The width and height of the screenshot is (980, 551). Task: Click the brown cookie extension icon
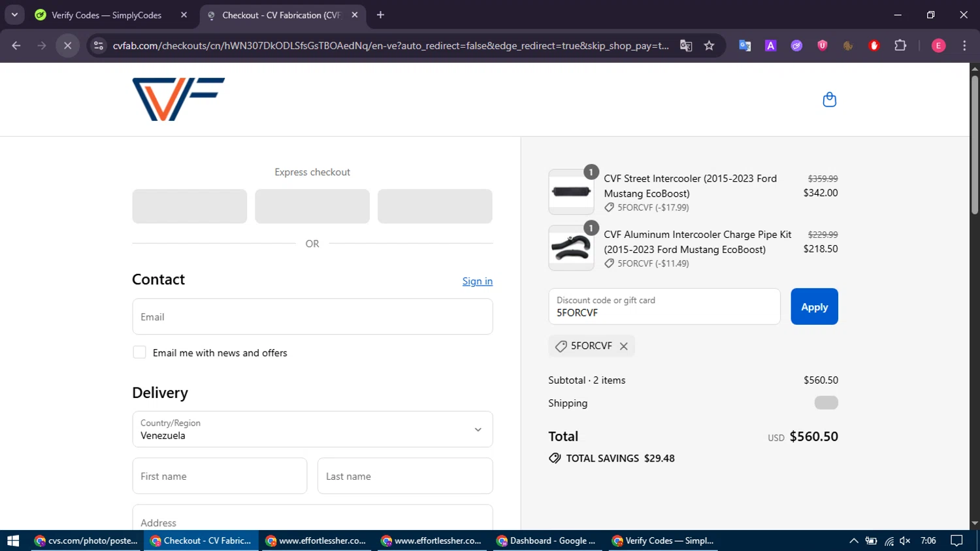(x=848, y=46)
